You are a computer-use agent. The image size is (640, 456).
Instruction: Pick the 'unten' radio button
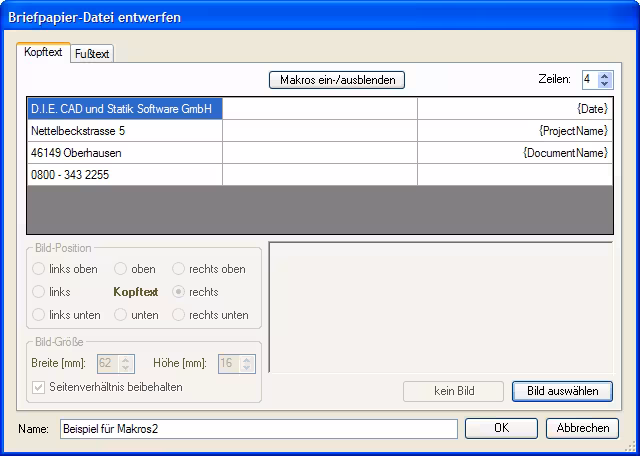click(121, 315)
